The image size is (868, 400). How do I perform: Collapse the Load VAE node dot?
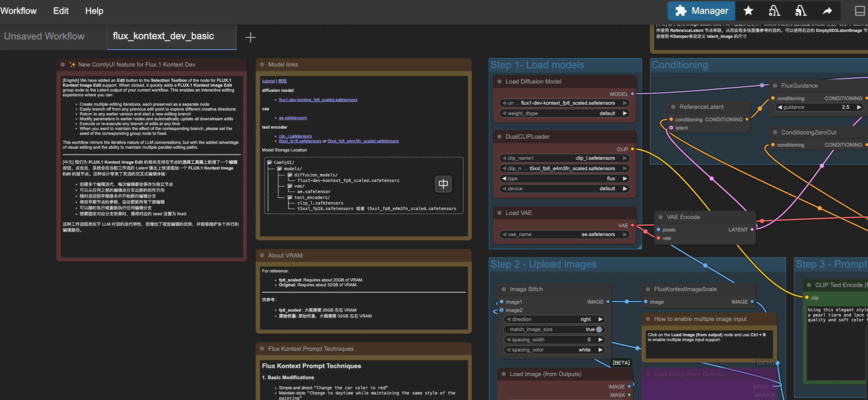pyautogui.click(x=500, y=213)
